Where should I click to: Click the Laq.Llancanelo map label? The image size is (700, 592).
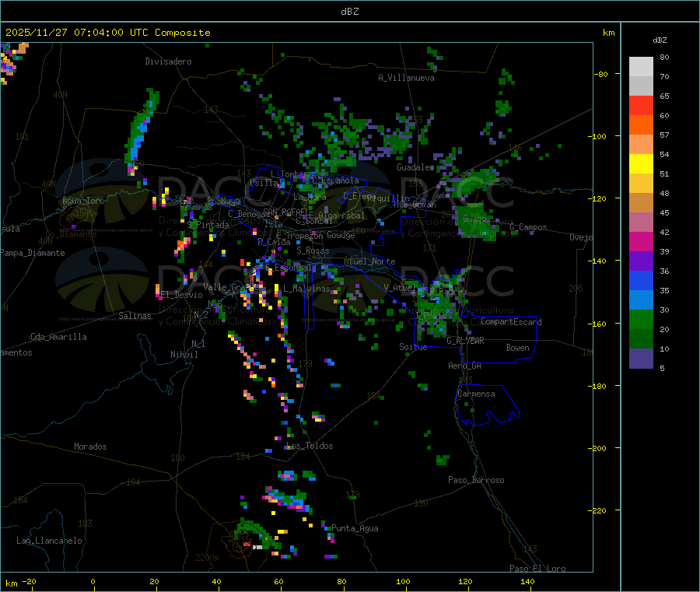click(x=49, y=541)
